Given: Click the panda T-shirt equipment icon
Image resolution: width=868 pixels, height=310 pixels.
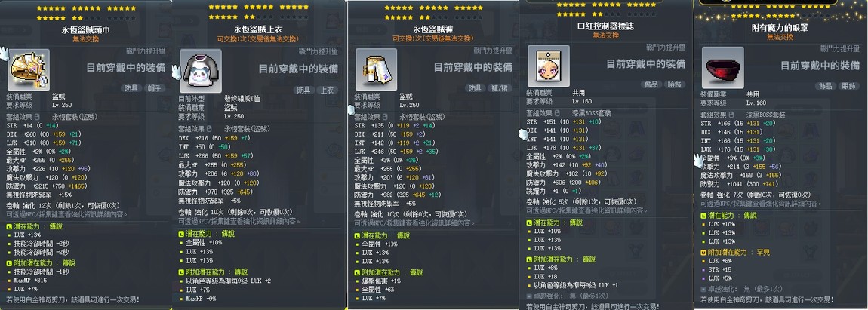Looking at the screenshot, I should pyautogui.click(x=201, y=71).
